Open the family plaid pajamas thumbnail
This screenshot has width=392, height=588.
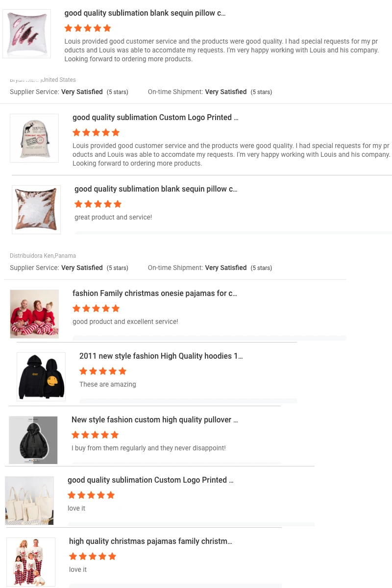coord(31,562)
